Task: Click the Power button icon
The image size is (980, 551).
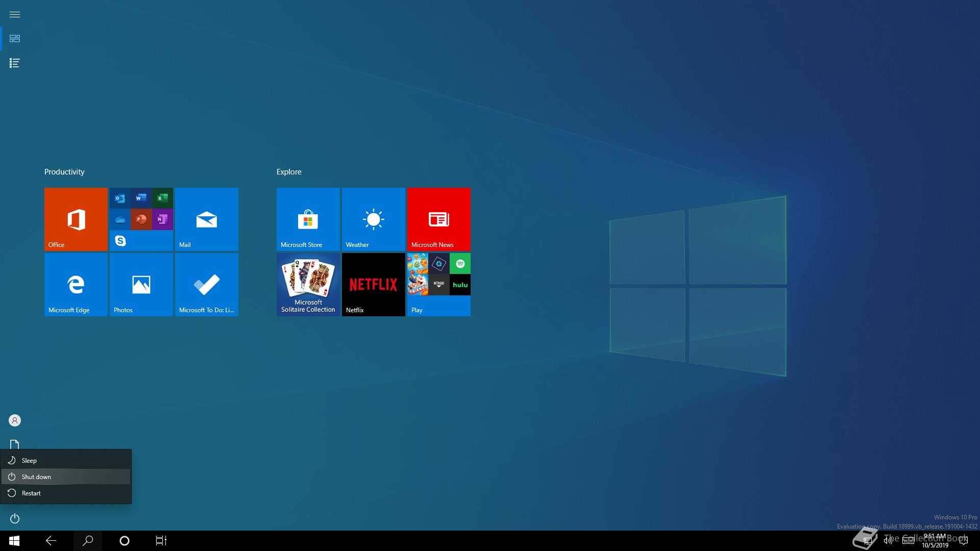Action: tap(15, 518)
